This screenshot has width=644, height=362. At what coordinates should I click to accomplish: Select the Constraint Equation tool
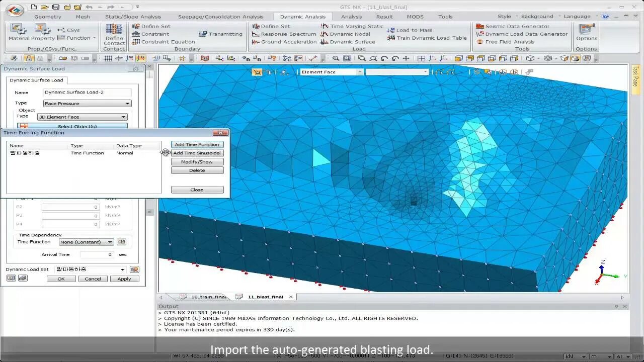[163, 42]
